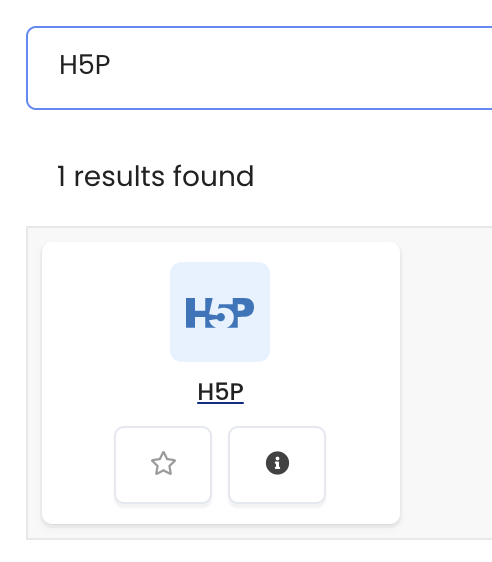Select the blue H5P puzzle logo

[220, 312]
